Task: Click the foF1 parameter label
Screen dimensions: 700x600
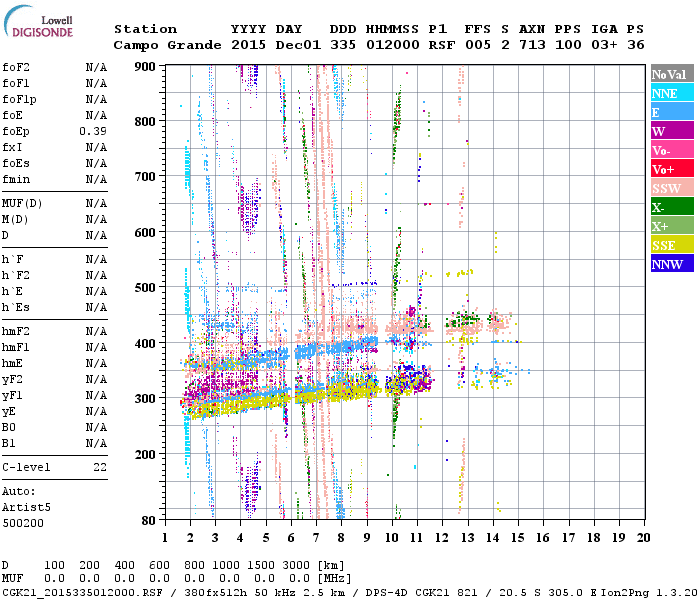Action: [x=16, y=83]
